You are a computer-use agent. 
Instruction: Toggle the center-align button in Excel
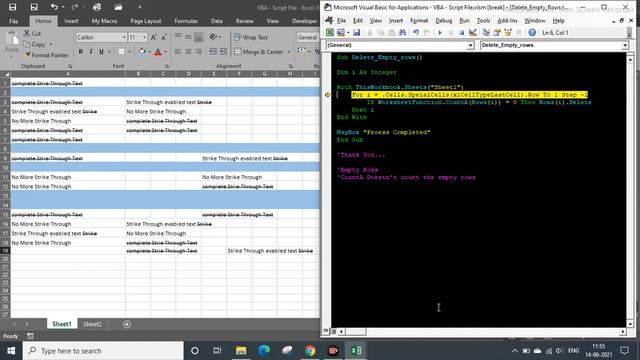tap(188, 51)
